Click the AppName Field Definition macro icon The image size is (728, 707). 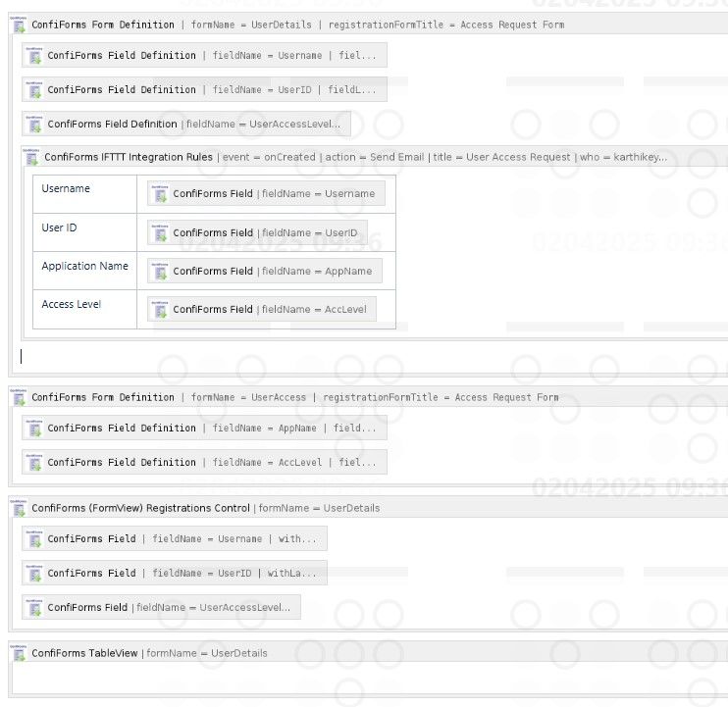click(x=34, y=428)
